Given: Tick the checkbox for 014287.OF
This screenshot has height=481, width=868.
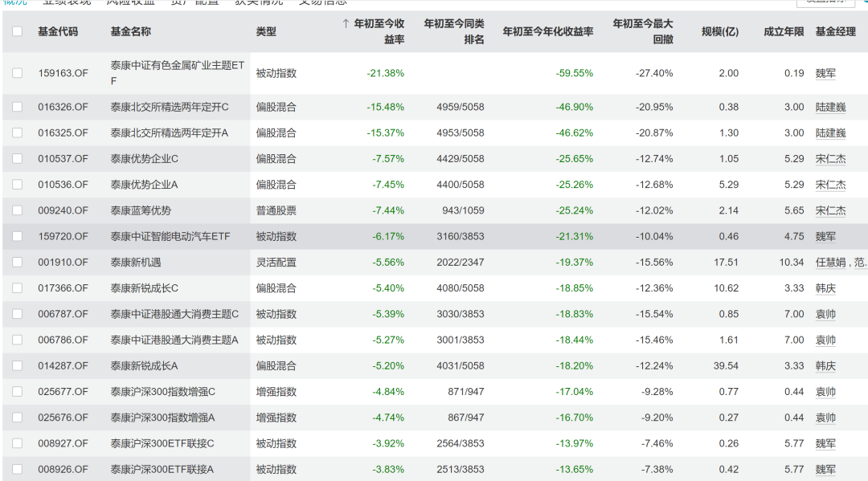Looking at the screenshot, I should click(17, 365).
